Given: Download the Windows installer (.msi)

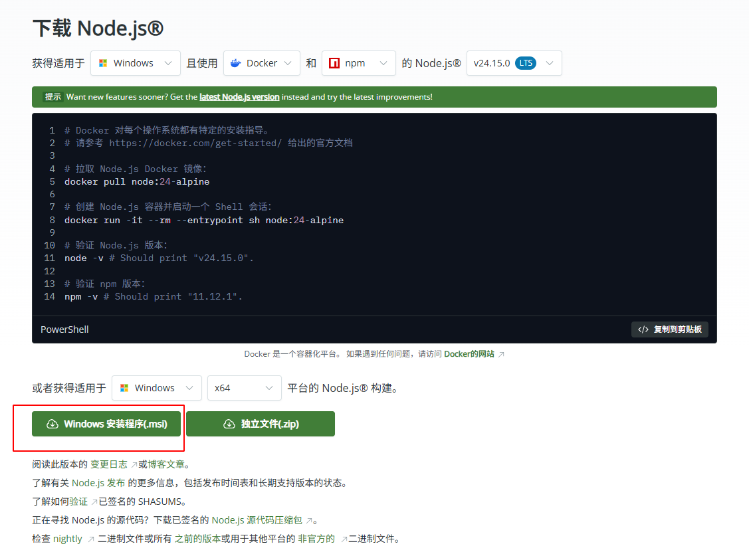Looking at the screenshot, I should [x=106, y=424].
